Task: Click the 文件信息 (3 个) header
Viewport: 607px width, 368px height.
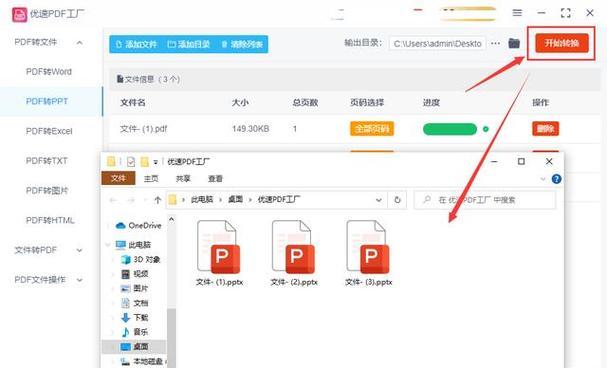Action: [149, 79]
